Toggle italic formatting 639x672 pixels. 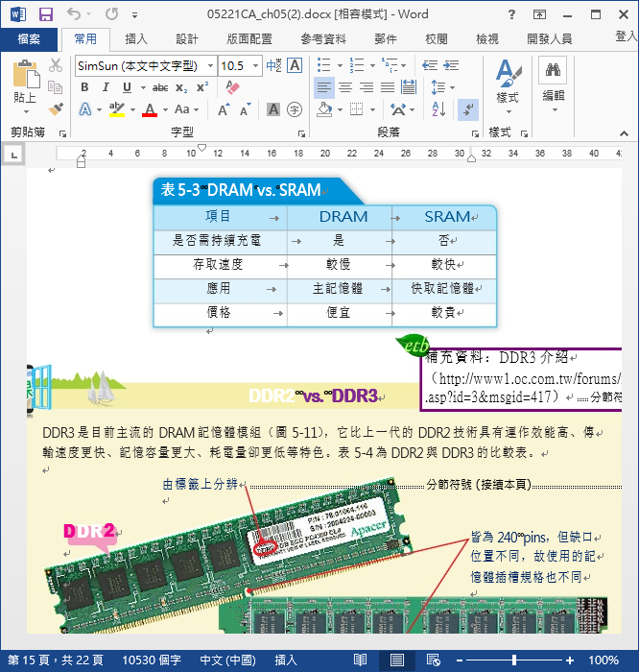point(106,87)
